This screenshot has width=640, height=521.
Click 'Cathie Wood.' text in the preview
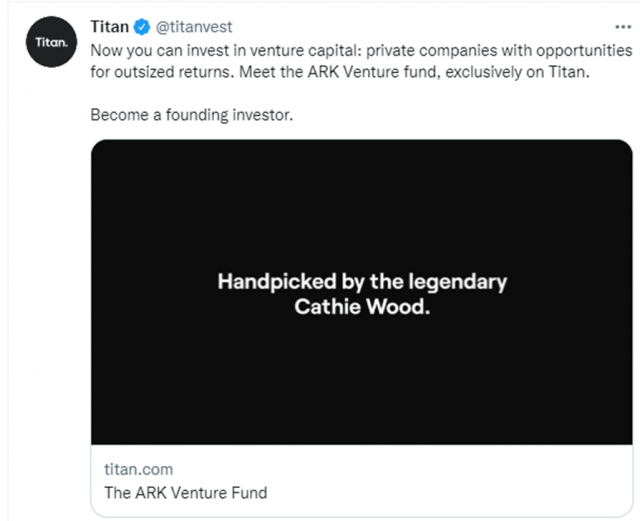[x=361, y=307]
